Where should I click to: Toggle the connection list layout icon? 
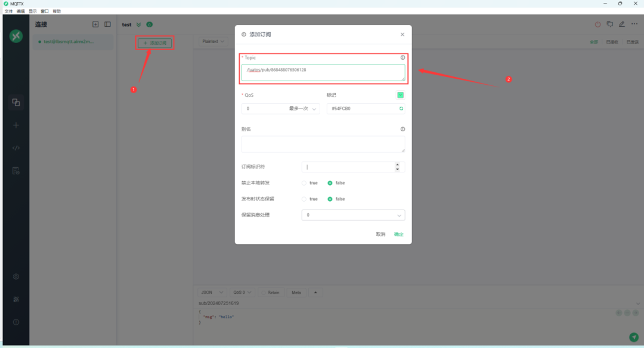[107, 24]
